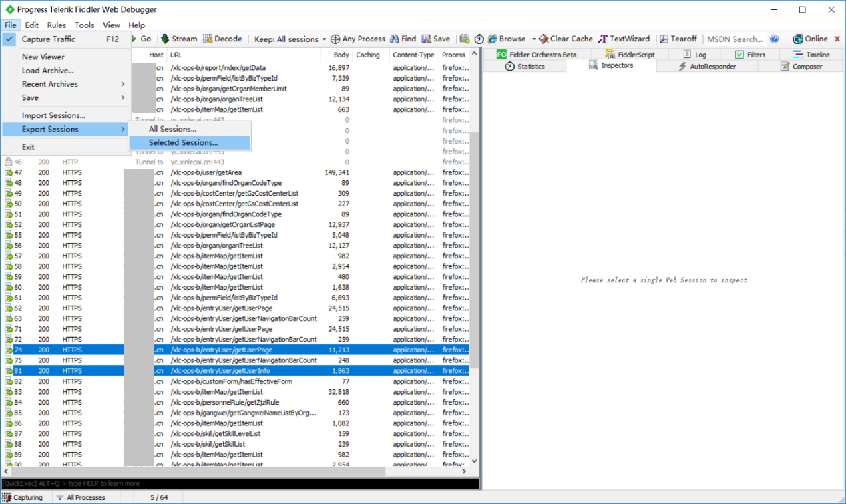Click session 81 getUserInfo icon
The image size is (846, 504).
(x=9, y=370)
